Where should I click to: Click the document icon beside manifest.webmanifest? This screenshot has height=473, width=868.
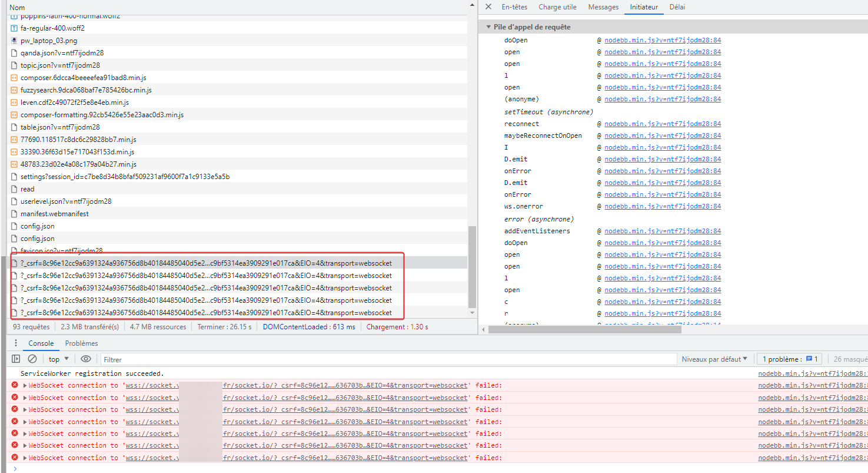pos(15,214)
